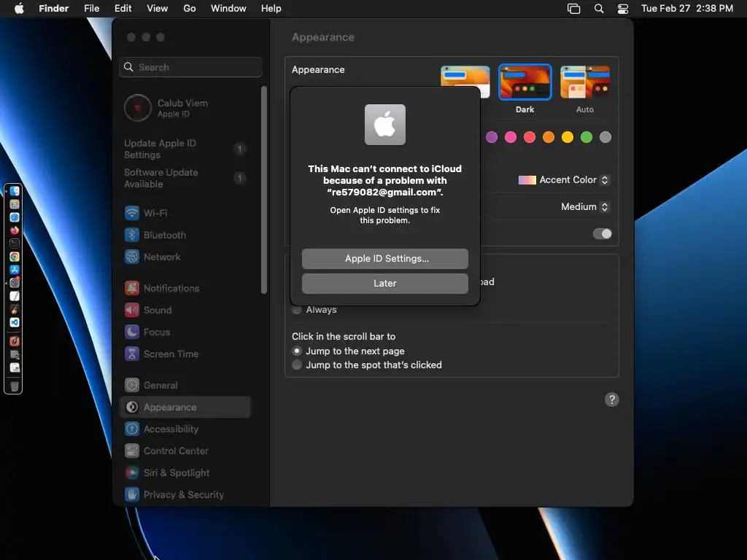Choose the Dark appearance mode
This screenshot has height=560, width=747.
(525, 82)
